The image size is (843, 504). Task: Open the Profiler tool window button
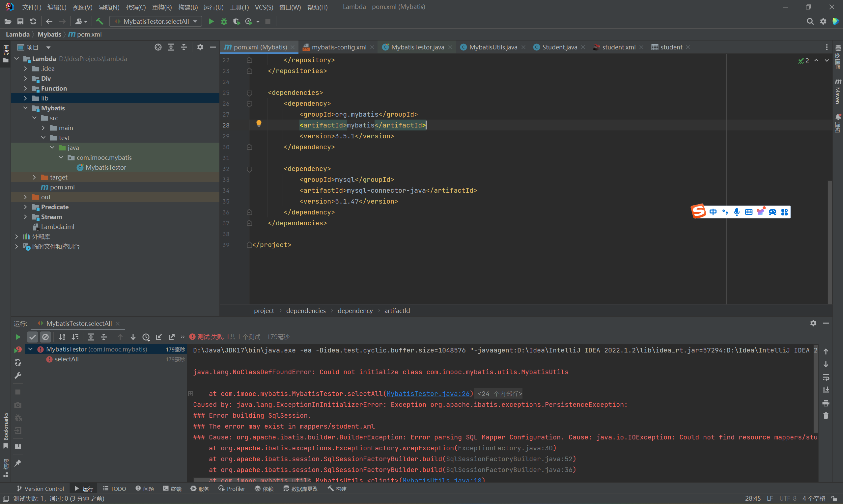click(232, 489)
